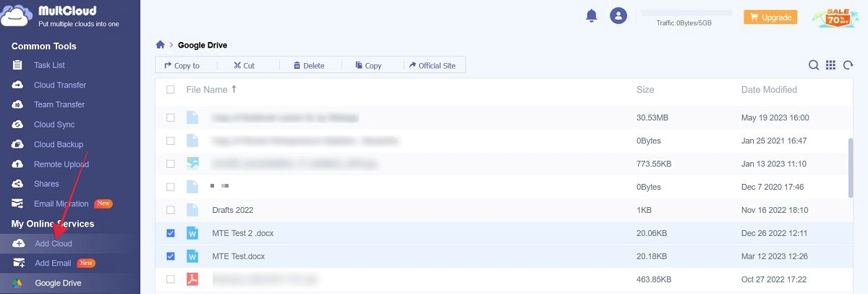Check the box for Jan 25 2021 file
Image resolution: width=868 pixels, height=294 pixels.
coord(171,140)
